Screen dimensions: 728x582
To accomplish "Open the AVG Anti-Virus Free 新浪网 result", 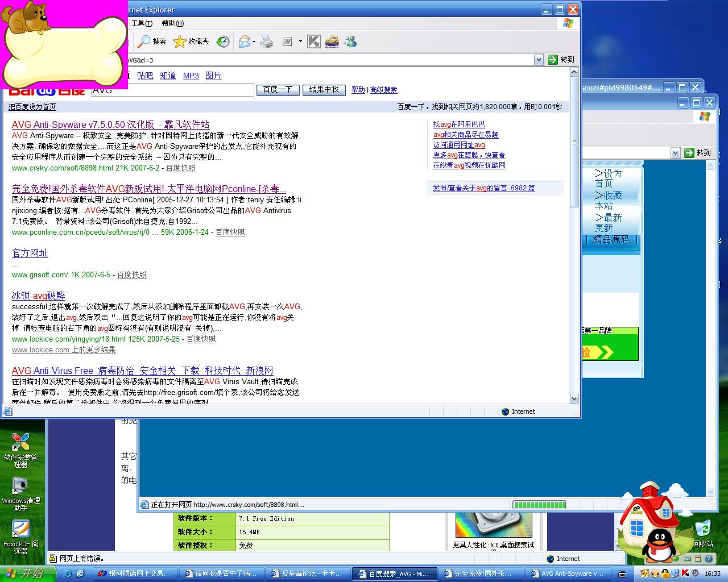I will pos(143,371).
